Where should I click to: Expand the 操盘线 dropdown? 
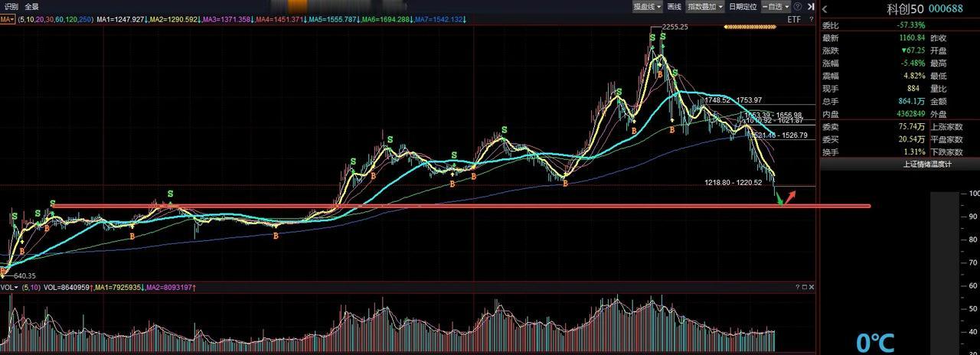[x=647, y=7]
